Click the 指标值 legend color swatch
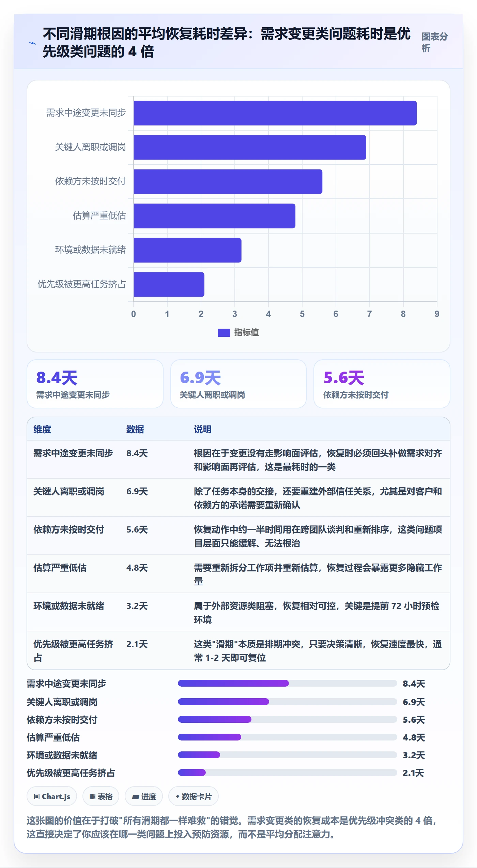477x868 pixels. tap(224, 332)
